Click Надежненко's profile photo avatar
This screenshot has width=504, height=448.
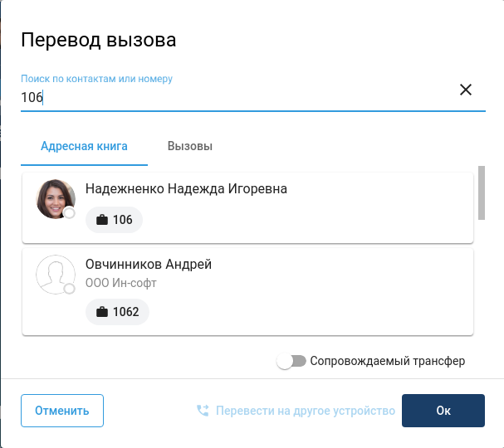pos(55,198)
